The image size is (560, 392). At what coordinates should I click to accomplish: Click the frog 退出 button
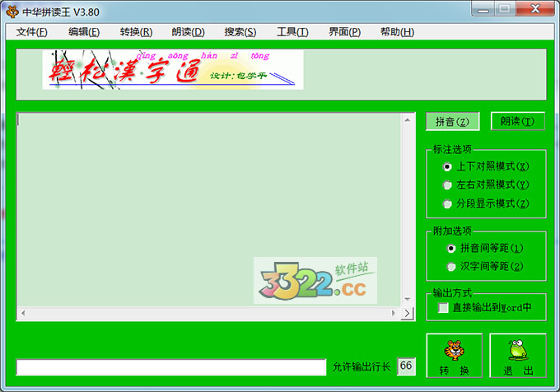click(518, 356)
